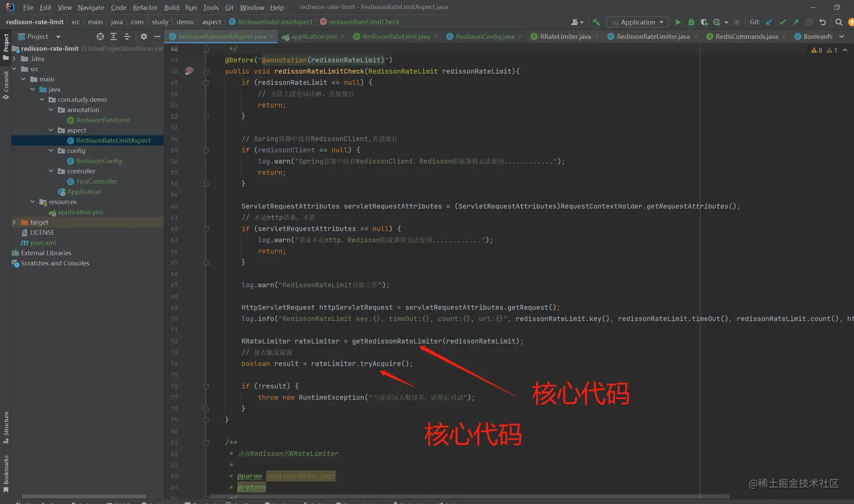Image resolution: width=854 pixels, height=504 pixels.
Task: Click editor horizontal scrollbar
Action: click(x=469, y=497)
